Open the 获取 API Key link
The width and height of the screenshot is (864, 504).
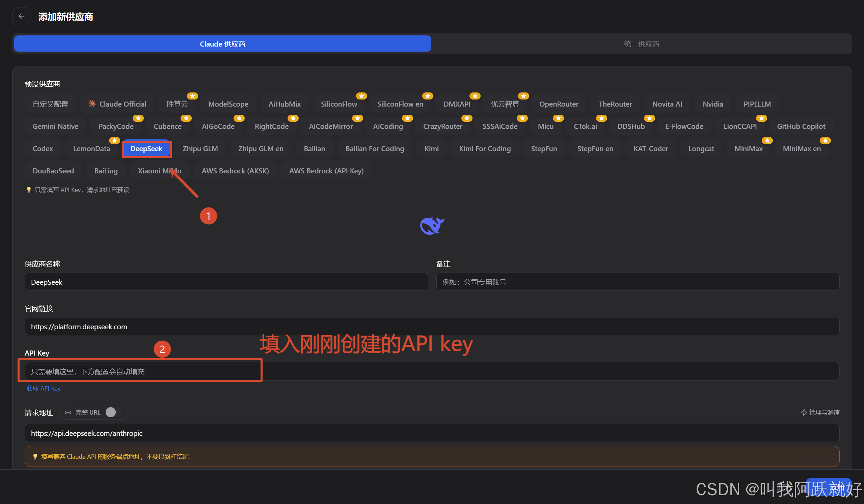(x=44, y=388)
